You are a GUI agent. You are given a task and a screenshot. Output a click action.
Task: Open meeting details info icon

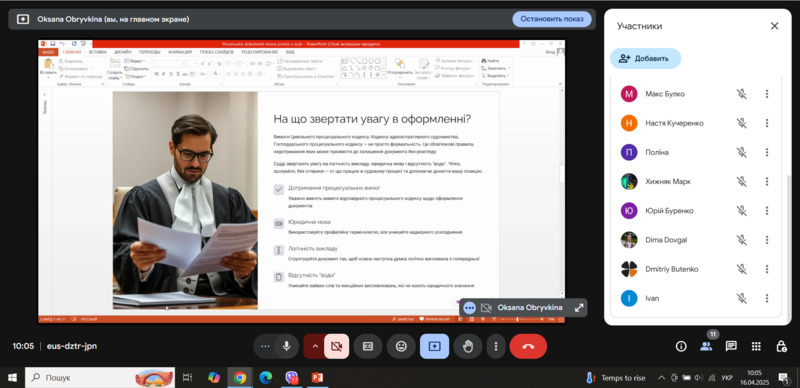[x=681, y=346]
